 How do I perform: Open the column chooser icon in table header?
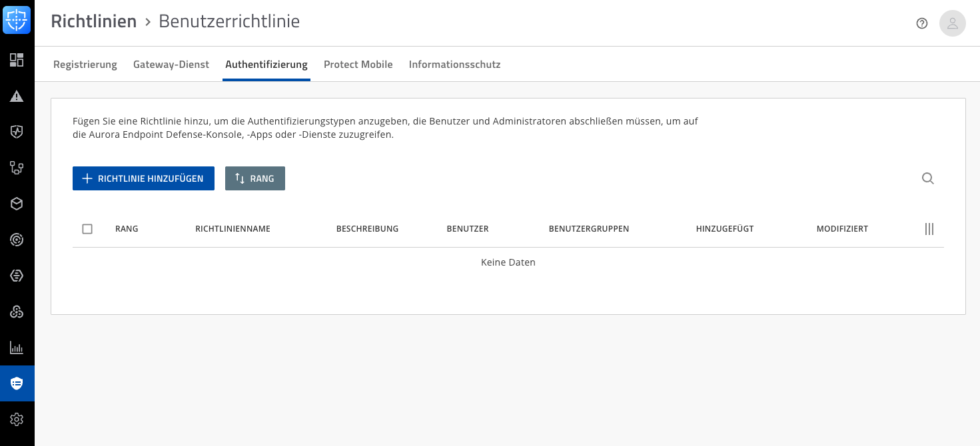929,229
